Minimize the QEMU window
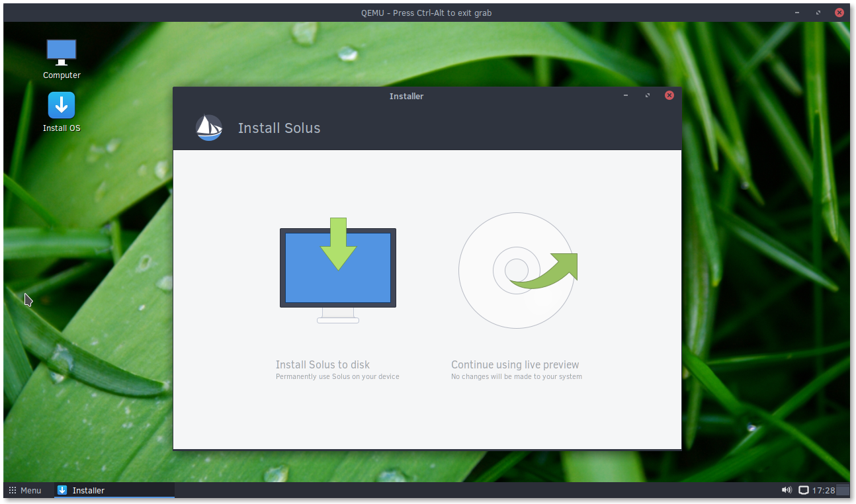The width and height of the screenshot is (856, 504). pos(796,13)
